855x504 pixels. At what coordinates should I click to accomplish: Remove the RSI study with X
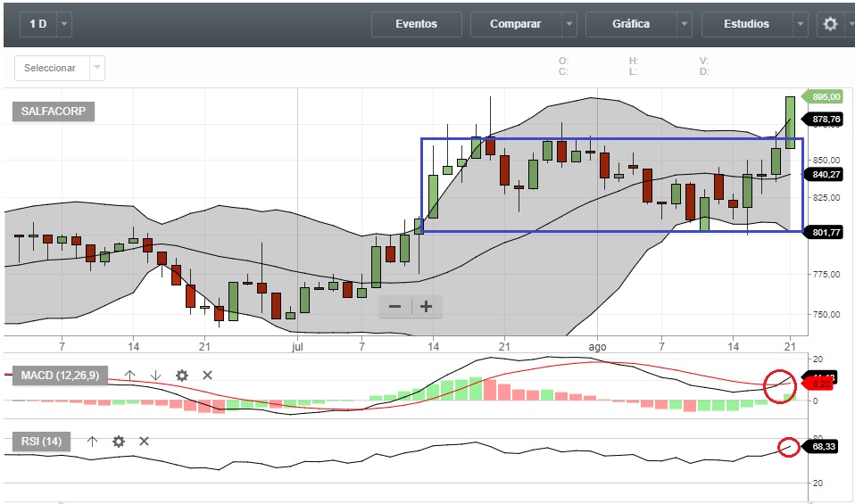point(144,442)
